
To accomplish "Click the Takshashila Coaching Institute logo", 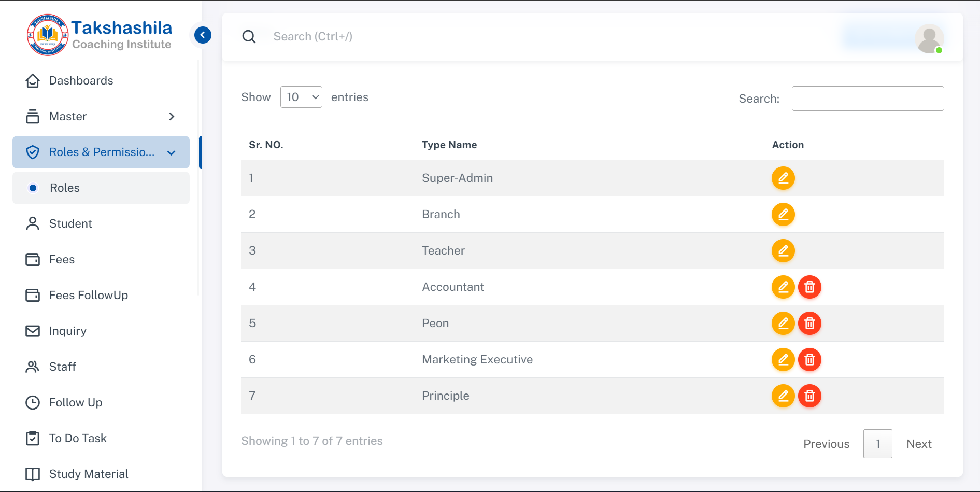I will pyautogui.click(x=99, y=35).
